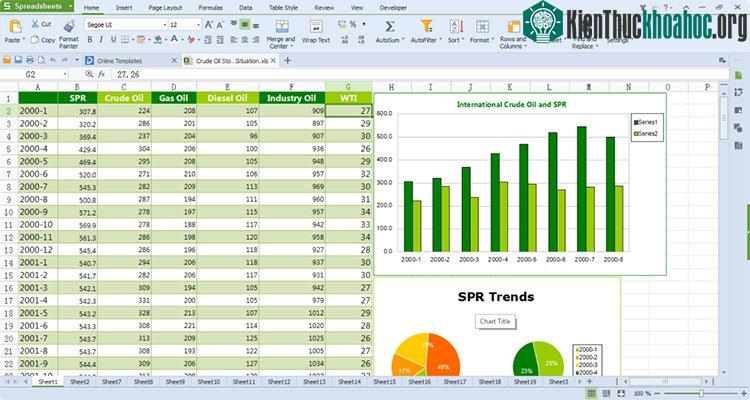Click the formula bar showing 27.26
Screen dimensions: 750x400
point(421,74)
